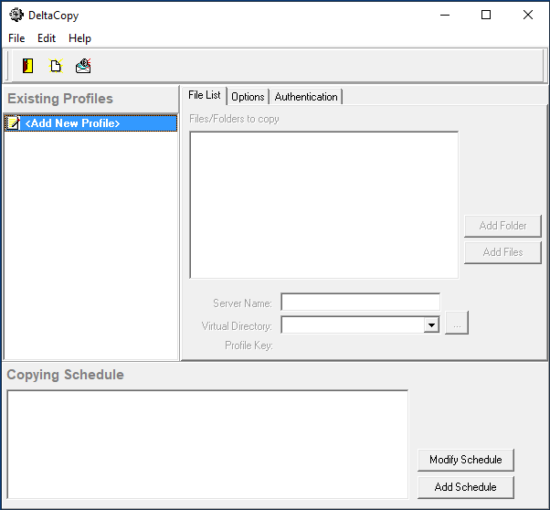550x510 pixels.
Task: Click the ellipsis button beside Virtual Directory
Action: tap(457, 323)
